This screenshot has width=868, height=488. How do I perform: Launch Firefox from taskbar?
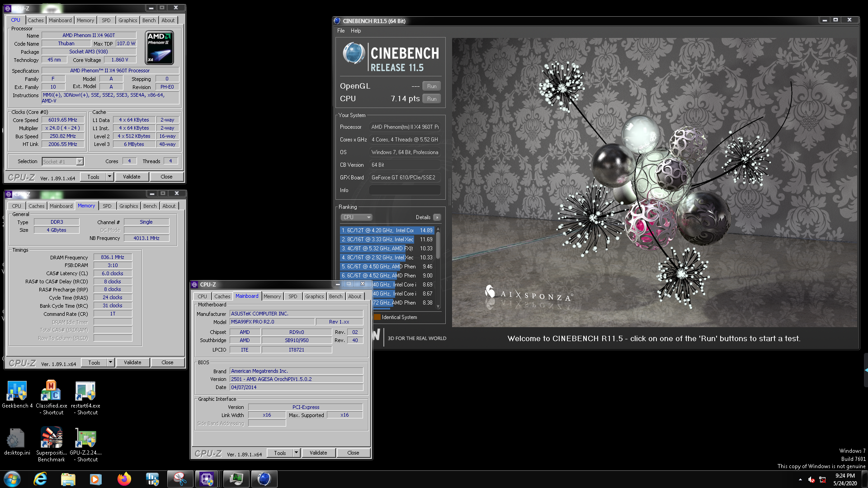tap(124, 479)
